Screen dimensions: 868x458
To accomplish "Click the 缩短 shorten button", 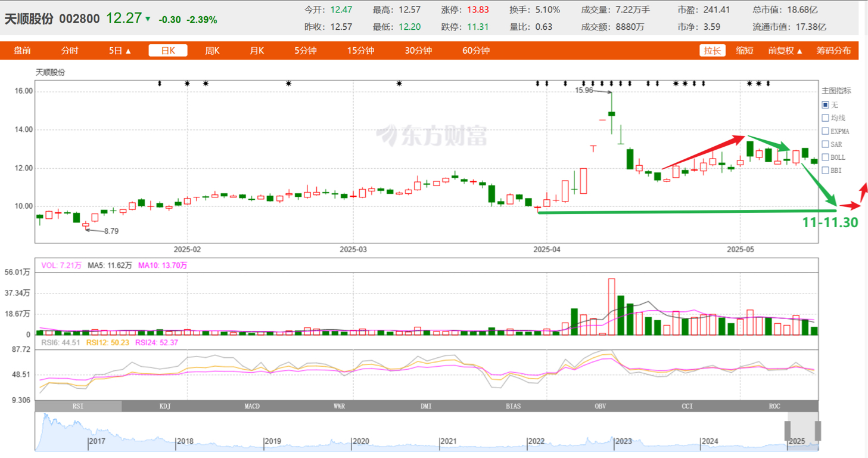I will [745, 51].
